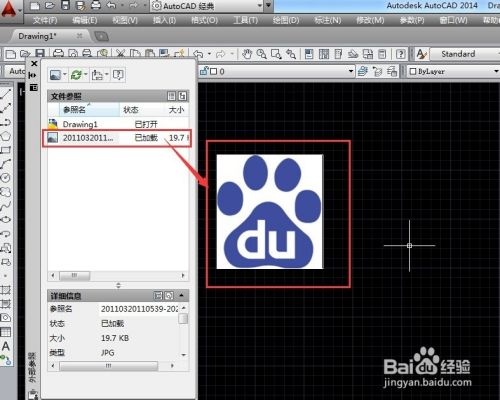
Task: Collapse the 详细信息 details panel
Action: click(182, 295)
